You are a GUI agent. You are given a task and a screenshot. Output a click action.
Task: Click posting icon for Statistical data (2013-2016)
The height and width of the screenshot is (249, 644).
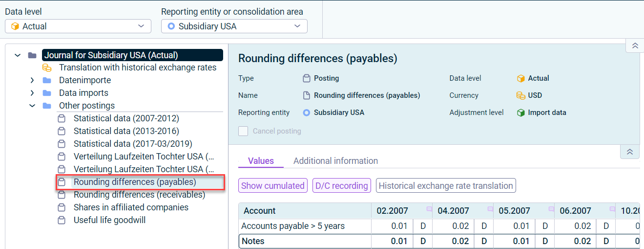pos(62,131)
